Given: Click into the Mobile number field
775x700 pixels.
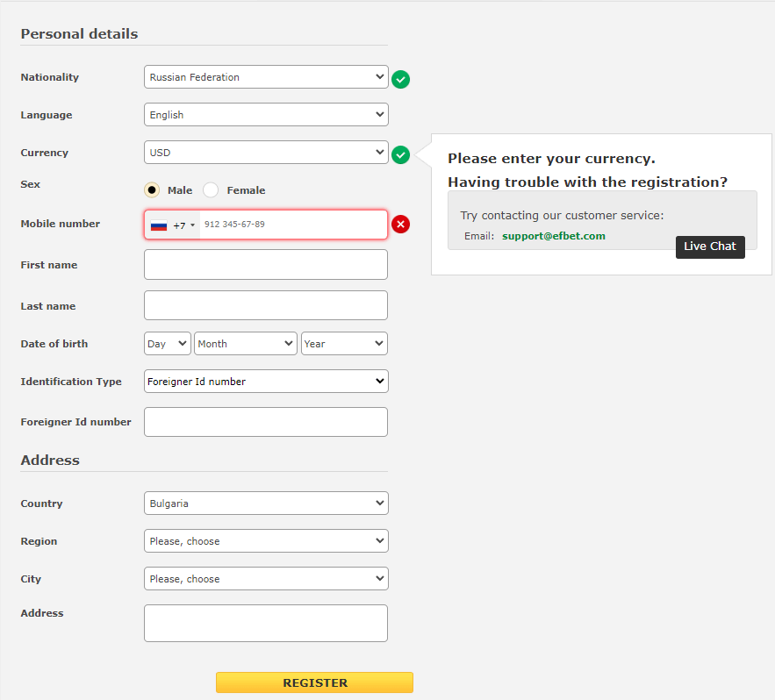Looking at the screenshot, I should 294,225.
